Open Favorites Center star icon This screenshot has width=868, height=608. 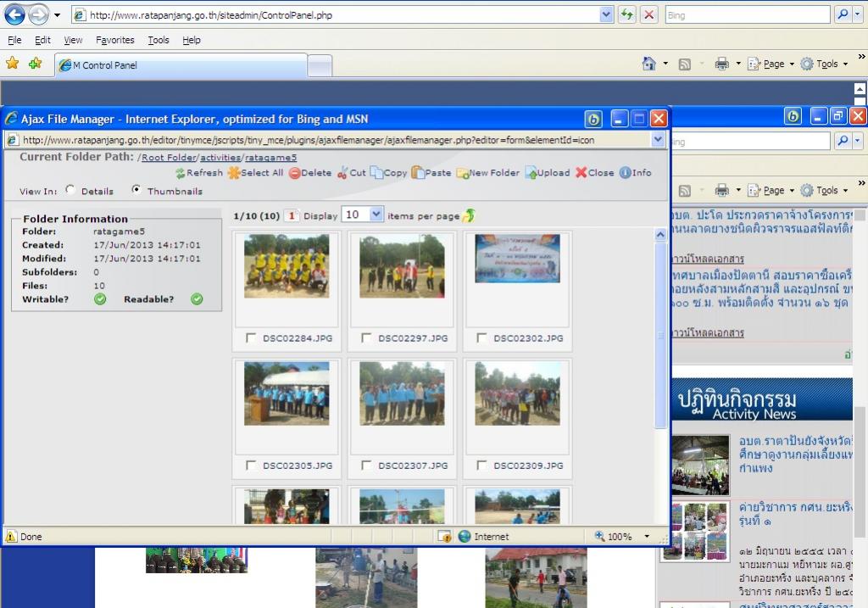click(x=12, y=64)
